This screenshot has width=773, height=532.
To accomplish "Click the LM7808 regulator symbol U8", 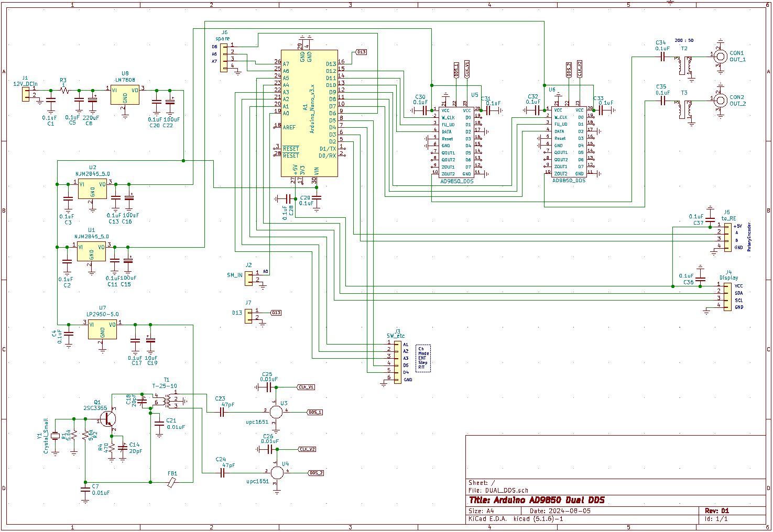I will [x=124, y=94].
